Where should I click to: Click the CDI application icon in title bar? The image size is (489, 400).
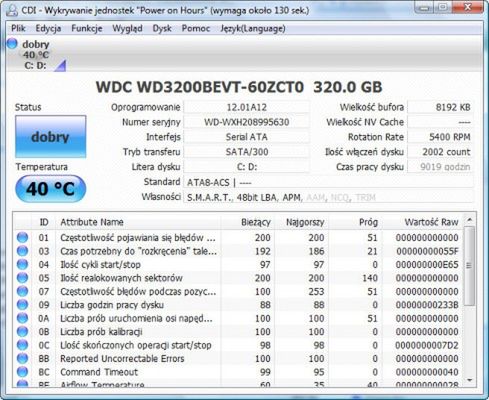[12, 10]
